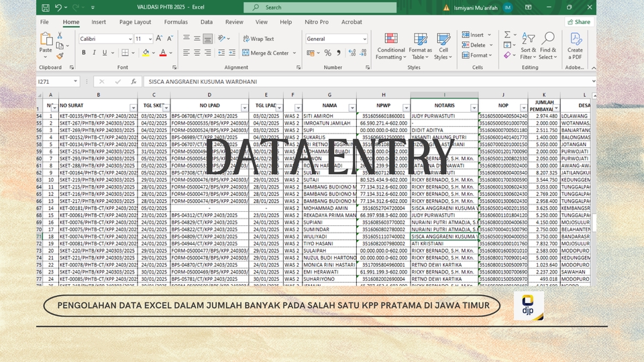This screenshot has width=644, height=362.
Task: Enable Wrap Text
Action: pos(258,39)
